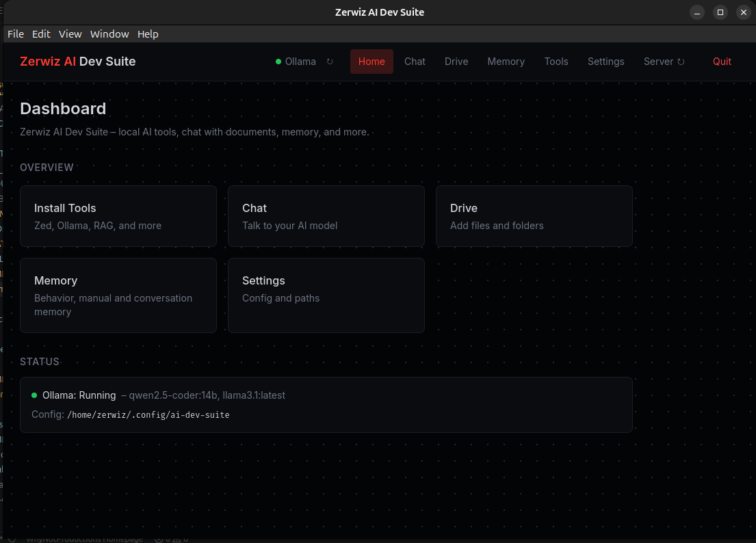Open the WhyNotProductions Homepage link
This screenshot has width=756, height=543.
85,539
